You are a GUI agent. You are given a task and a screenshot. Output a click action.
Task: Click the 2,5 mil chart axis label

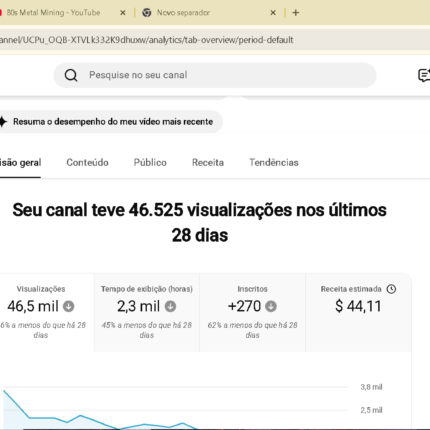[x=371, y=410]
